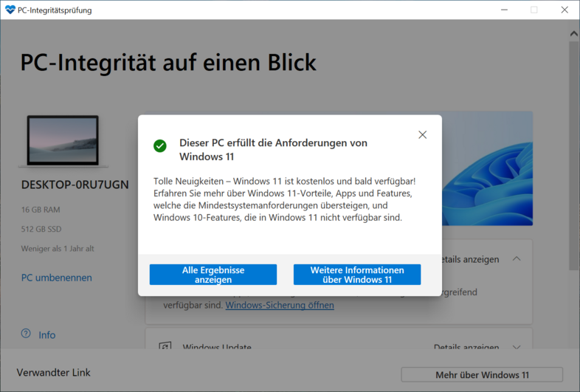This screenshot has height=392, width=580.
Task: Click Alle Ergebnisse anzeigen button
Action: point(213,275)
